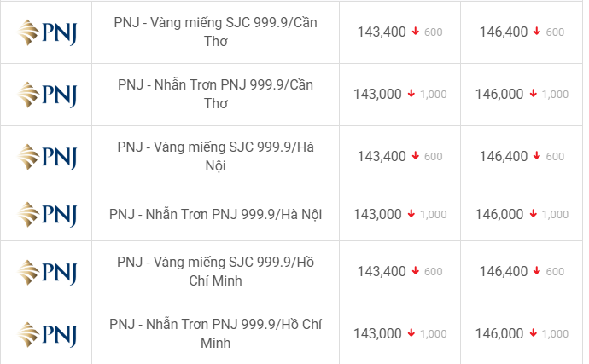The width and height of the screenshot is (589, 364).
Task: Click PNJ logo in Vàng miếng SJC Hồ Chí Minh row
Action: [x=47, y=273]
